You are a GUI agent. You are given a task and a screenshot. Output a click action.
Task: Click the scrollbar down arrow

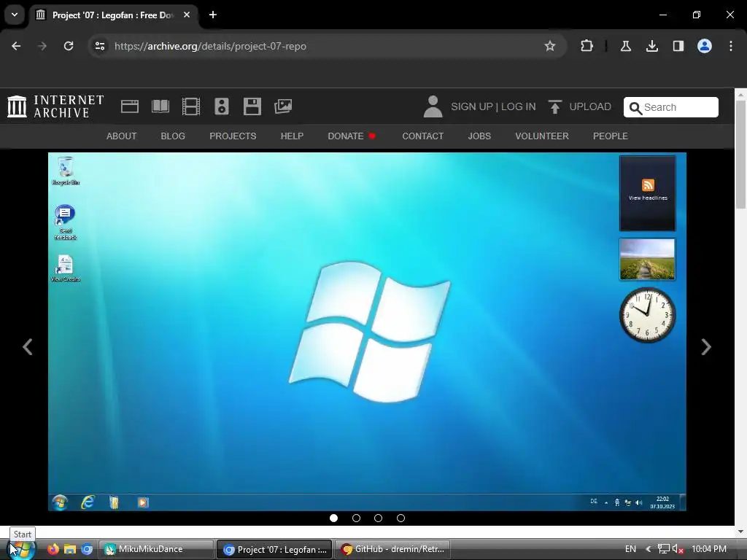coord(740,531)
